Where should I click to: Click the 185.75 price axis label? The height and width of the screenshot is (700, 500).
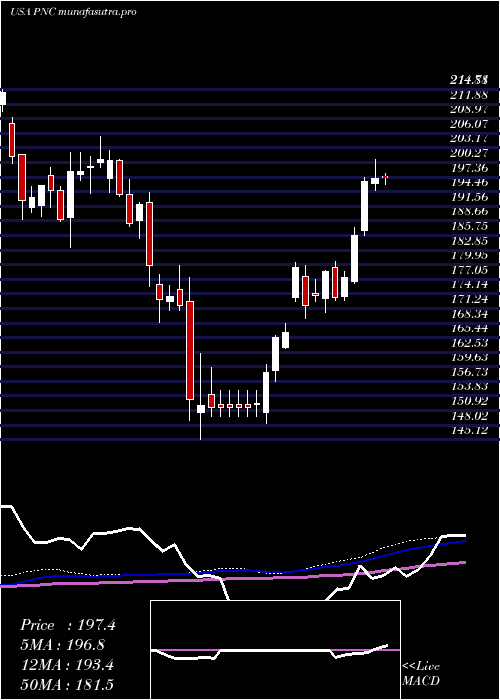(468, 226)
